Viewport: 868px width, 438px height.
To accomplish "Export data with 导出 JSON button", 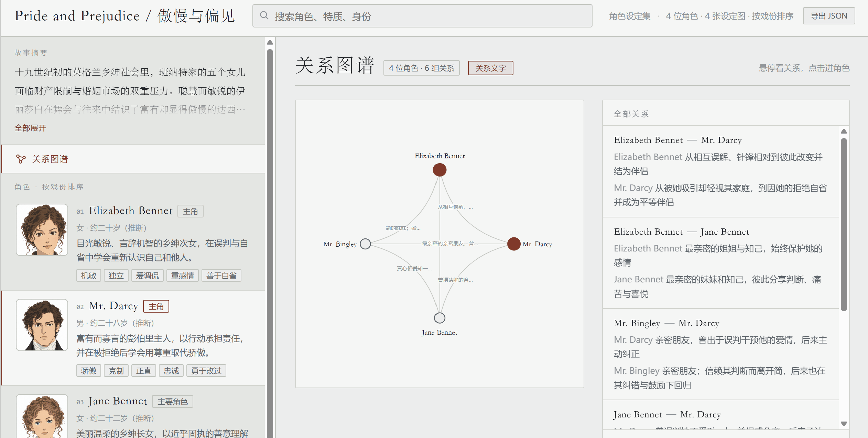I will click(829, 16).
